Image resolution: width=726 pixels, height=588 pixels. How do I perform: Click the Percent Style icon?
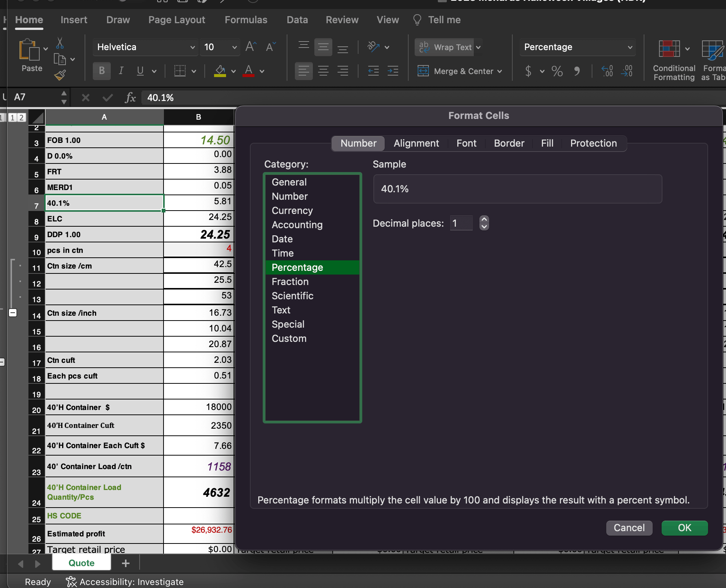[557, 71]
